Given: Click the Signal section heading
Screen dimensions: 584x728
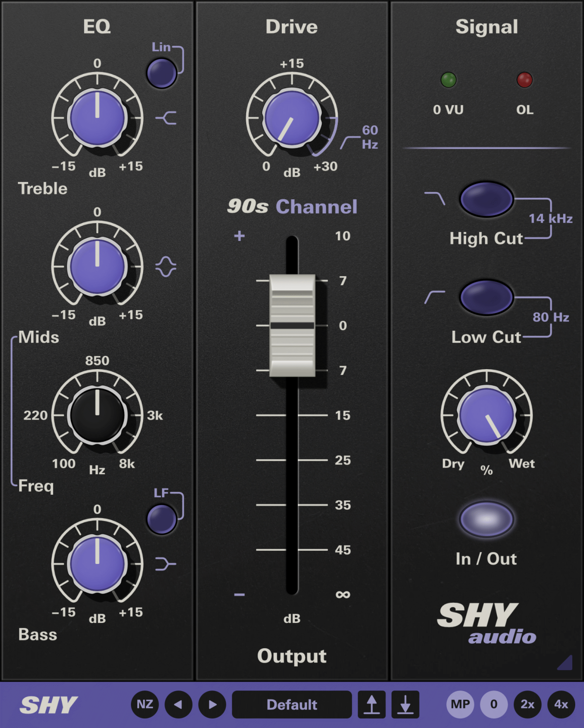Looking at the screenshot, I should coord(487,27).
